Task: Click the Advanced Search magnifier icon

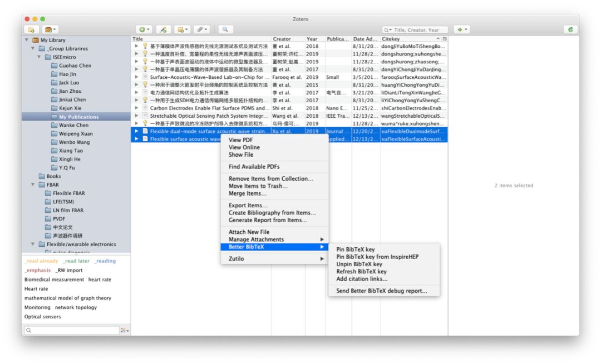Action: 225,29
